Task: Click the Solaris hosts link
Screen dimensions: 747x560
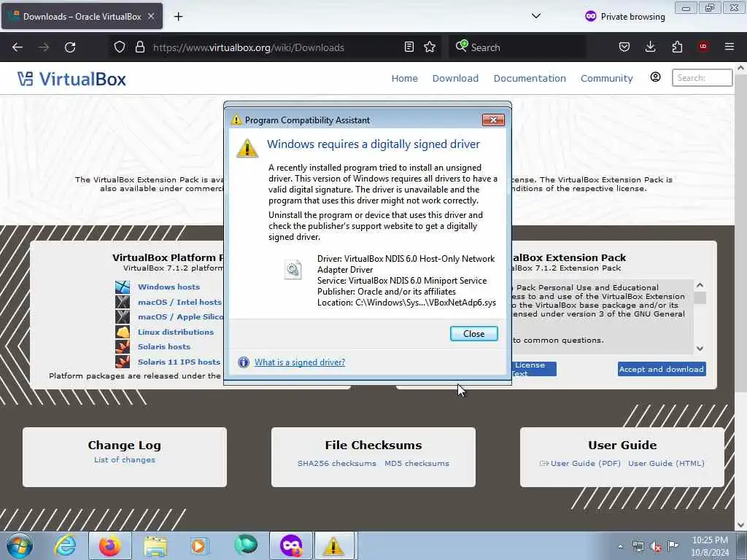Action: [x=164, y=346]
